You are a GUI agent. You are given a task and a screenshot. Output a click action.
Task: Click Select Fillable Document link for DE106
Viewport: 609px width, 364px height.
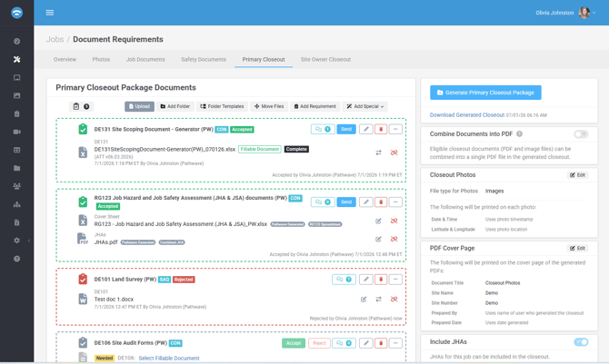(x=169, y=359)
